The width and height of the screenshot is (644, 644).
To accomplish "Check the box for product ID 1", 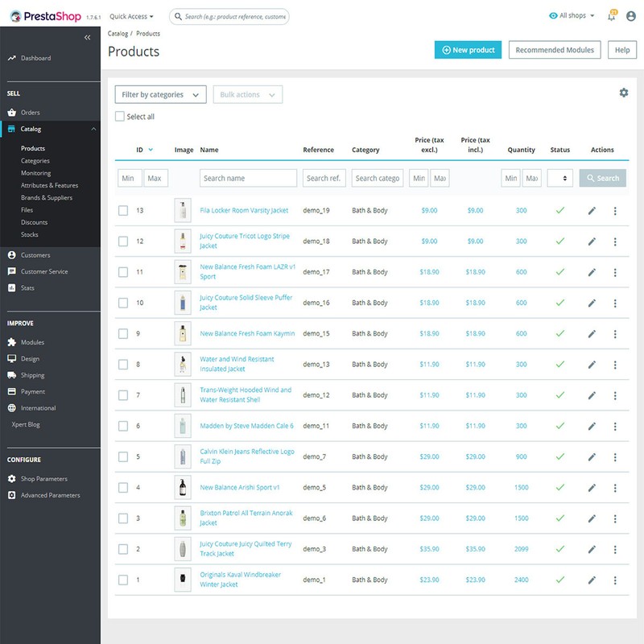I will pos(123,580).
